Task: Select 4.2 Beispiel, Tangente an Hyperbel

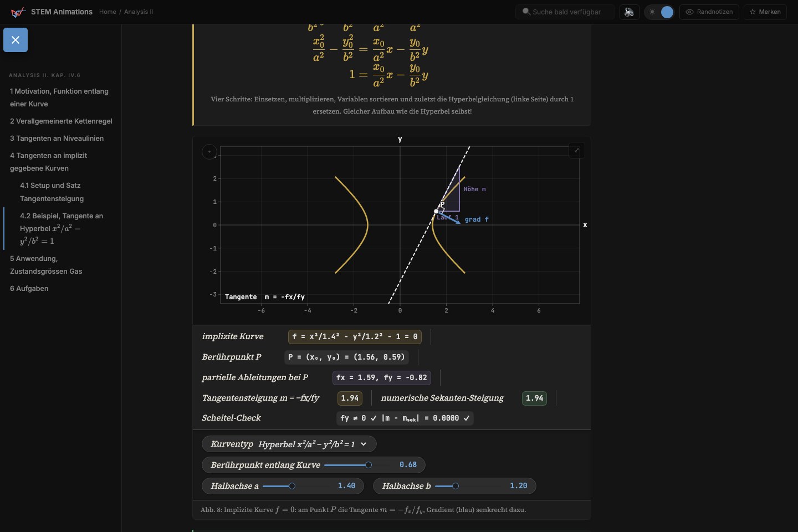Action: tap(61, 228)
